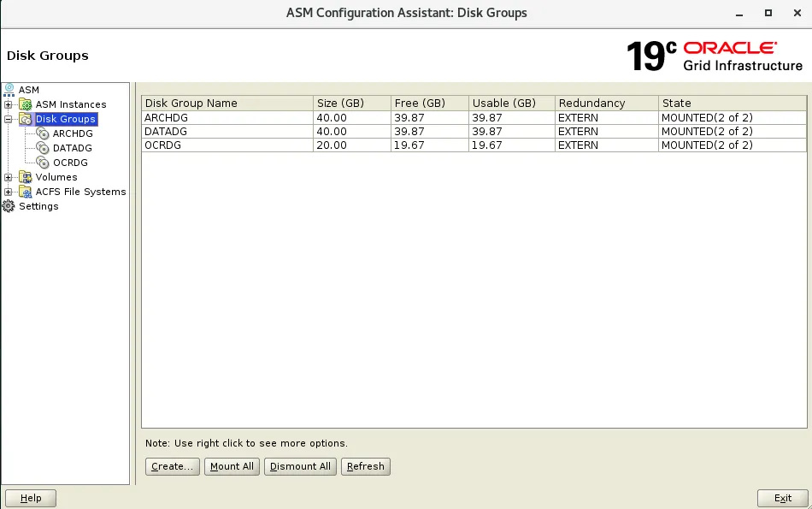Click DATADG row usable 39.87 cell

[512, 132]
